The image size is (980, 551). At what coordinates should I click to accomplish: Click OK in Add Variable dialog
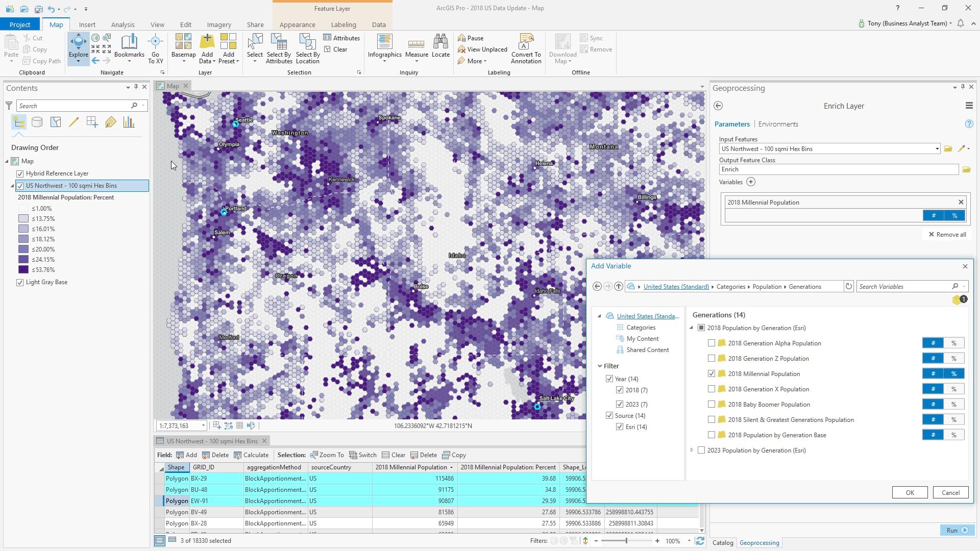click(x=910, y=492)
